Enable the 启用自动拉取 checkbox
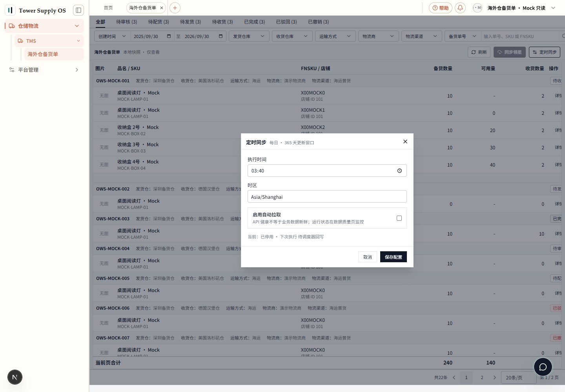The height and width of the screenshot is (392, 565). [399, 218]
